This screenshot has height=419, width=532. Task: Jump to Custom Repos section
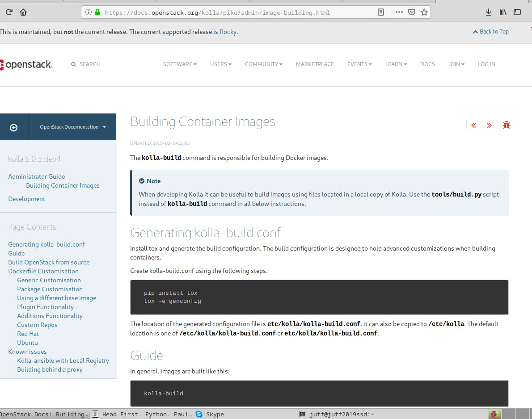coord(37,325)
